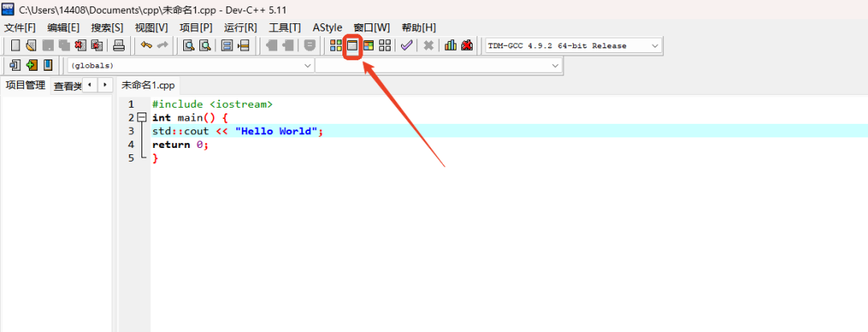Open the 窗口[W] menu
Image resolution: width=868 pixels, height=332 pixels.
click(371, 27)
